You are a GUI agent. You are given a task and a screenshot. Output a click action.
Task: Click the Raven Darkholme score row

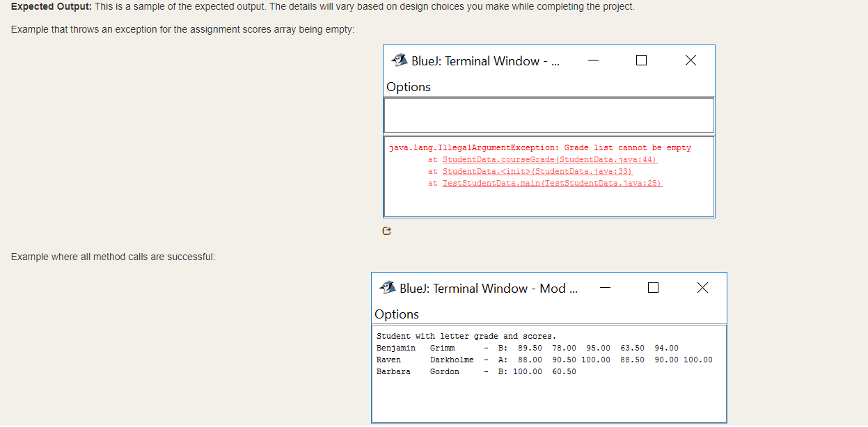tap(546, 360)
